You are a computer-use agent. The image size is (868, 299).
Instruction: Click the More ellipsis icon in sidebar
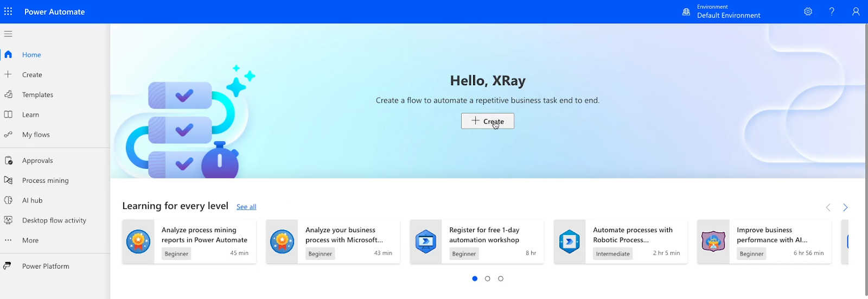coord(8,240)
